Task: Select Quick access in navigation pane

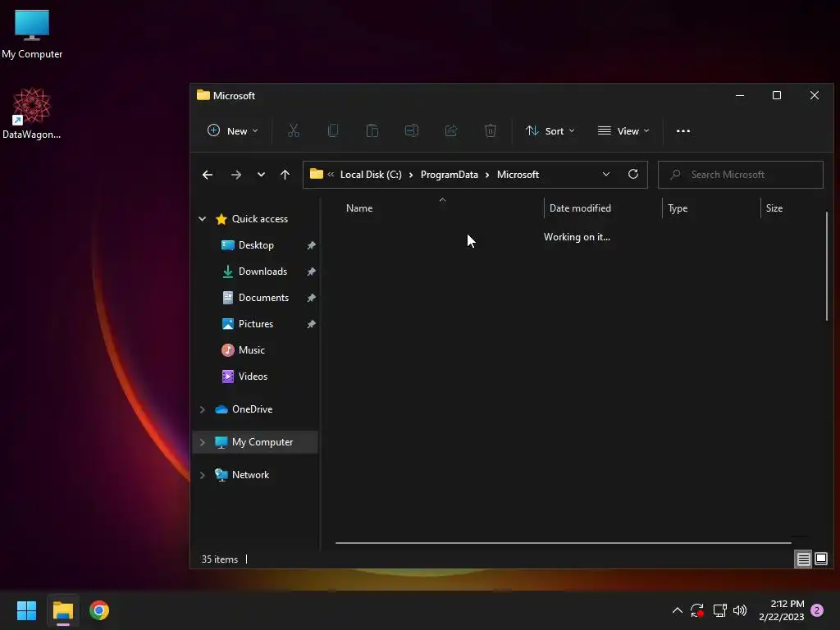Action: coord(260,219)
